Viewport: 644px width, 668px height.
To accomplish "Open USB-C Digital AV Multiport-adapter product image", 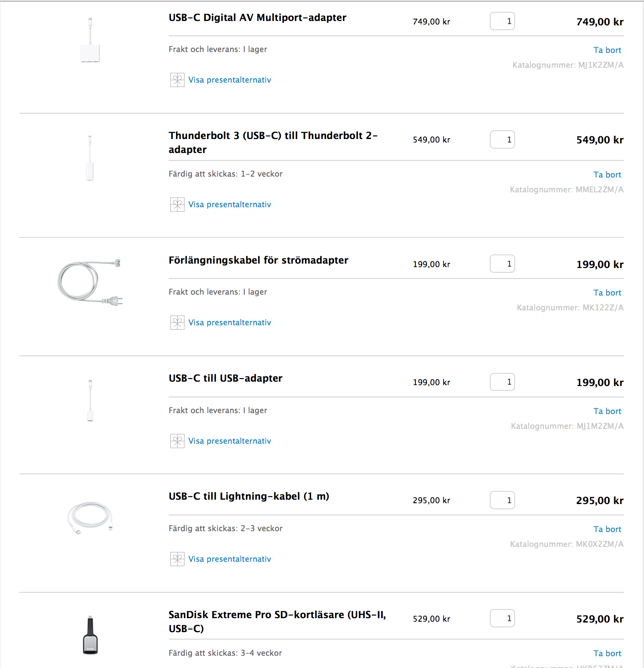I will [90, 40].
